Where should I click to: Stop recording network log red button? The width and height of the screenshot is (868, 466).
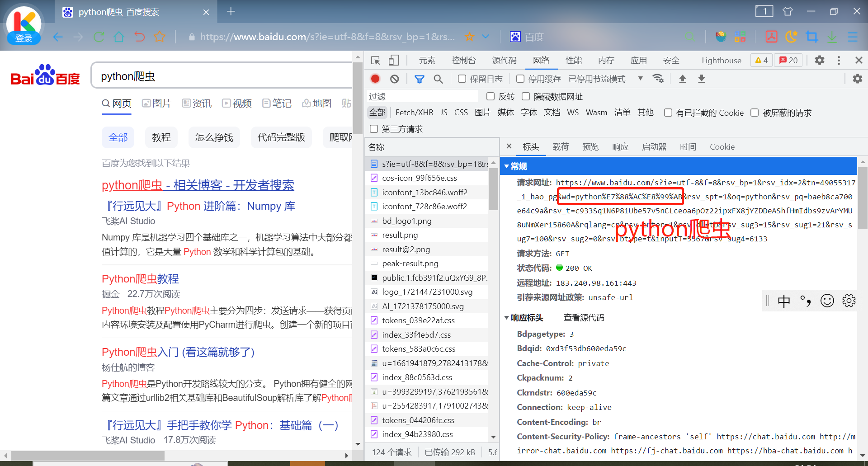click(375, 79)
